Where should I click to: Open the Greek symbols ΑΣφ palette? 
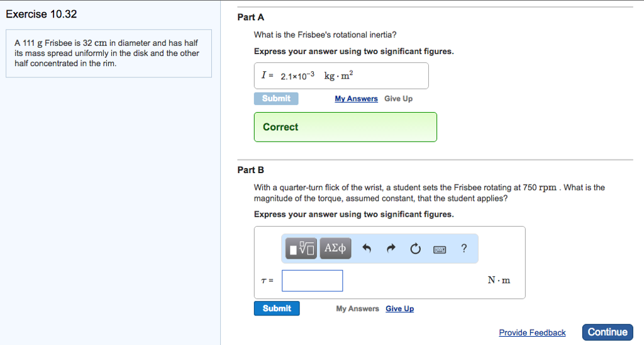335,248
